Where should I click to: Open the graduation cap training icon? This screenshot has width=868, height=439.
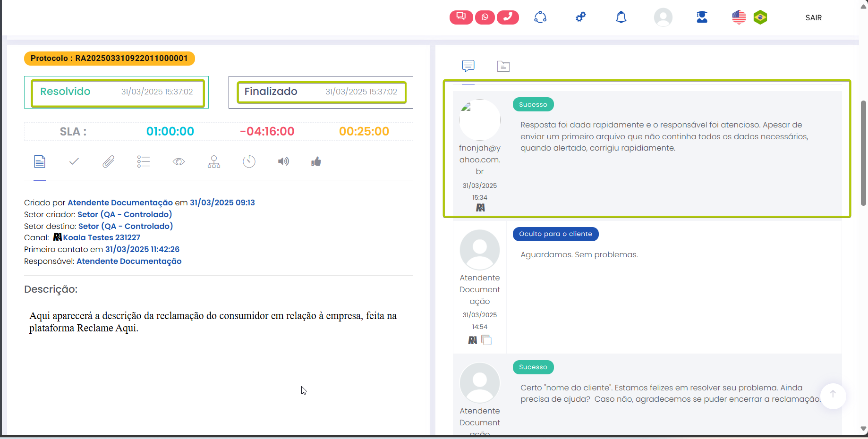tap(702, 17)
